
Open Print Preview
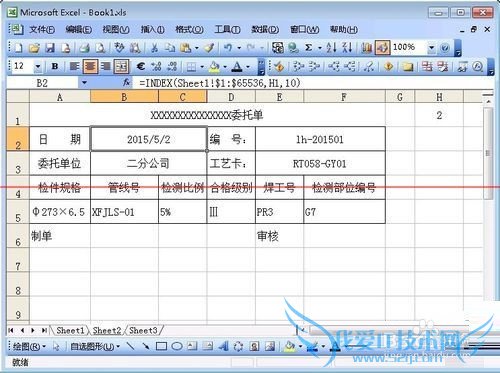coord(100,48)
